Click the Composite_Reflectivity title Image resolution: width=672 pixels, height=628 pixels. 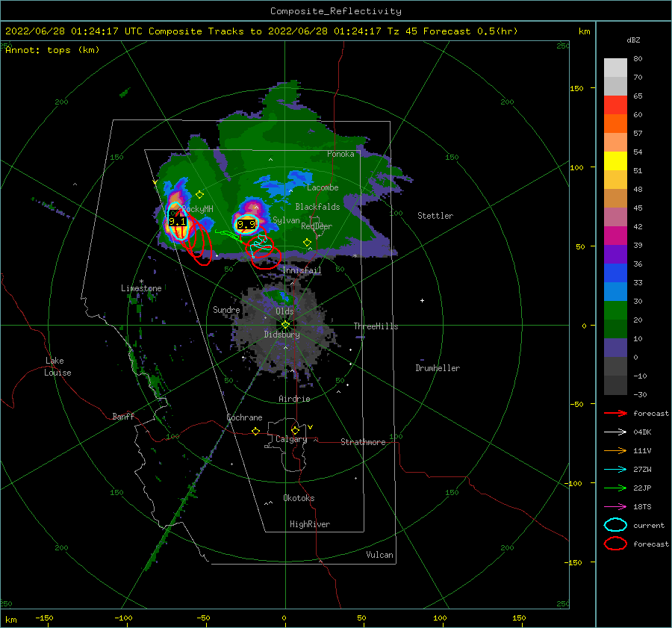(336, 11)
